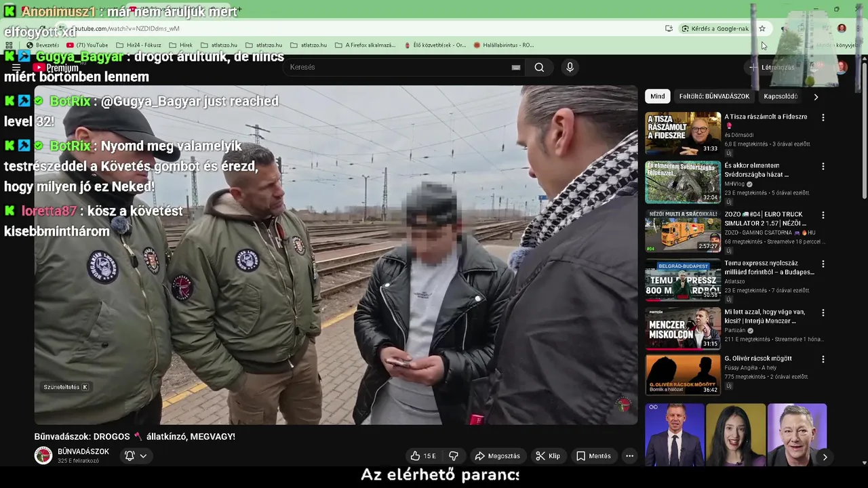Image resolution: width=868 pixels, height=488 pixels.
Task: Open options menu for 'Mi lett azzal' video
Action: 823,312
